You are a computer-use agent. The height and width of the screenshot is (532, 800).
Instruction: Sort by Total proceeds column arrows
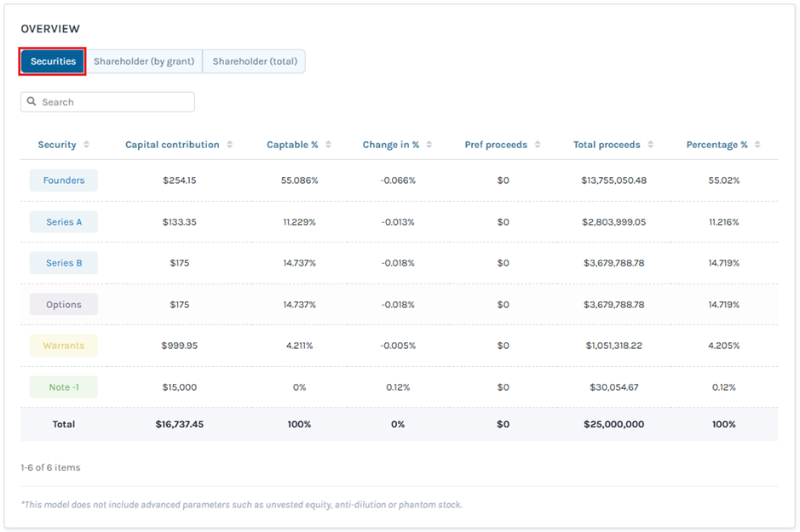650,145
